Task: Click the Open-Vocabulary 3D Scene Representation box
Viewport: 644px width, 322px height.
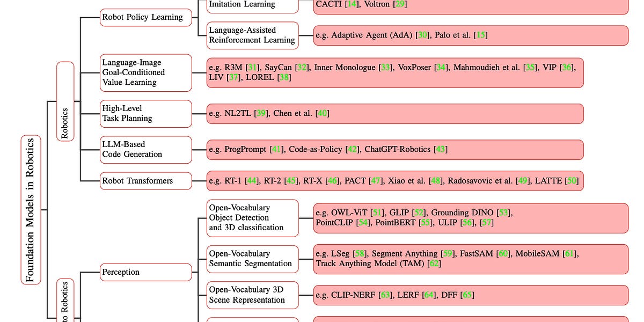Action: point(252,295)
